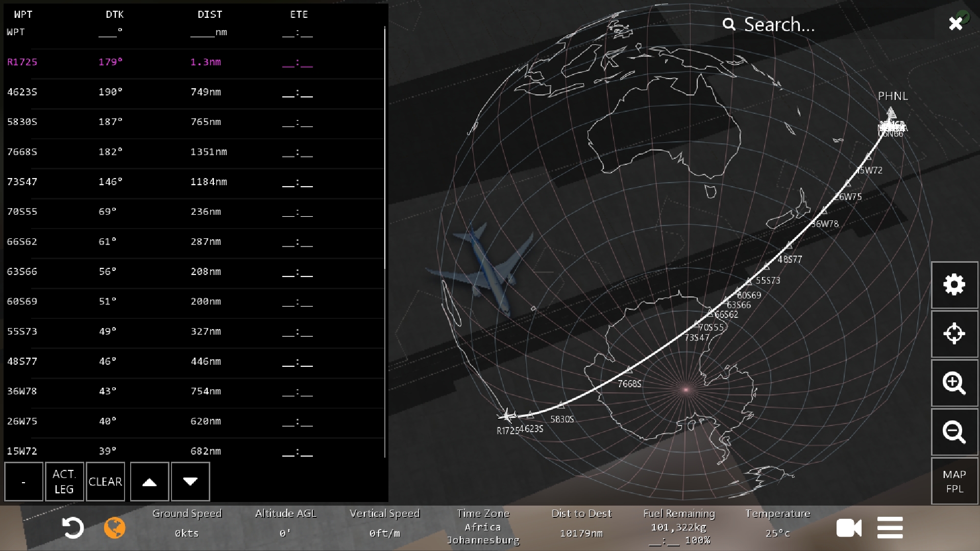Viewport: 980px width, 551px height.
Task: Click the search magnifier icon
Action: (x=729, y=24)
